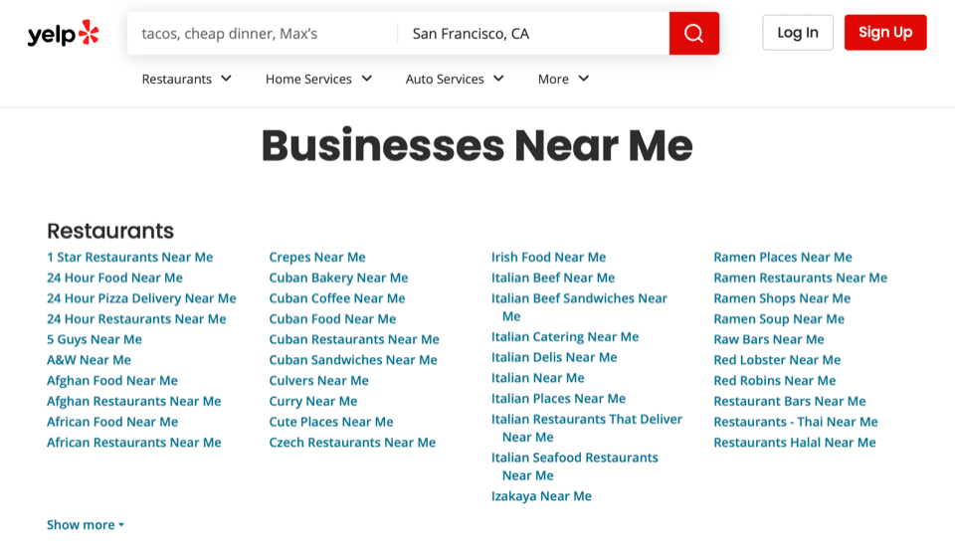Image resolution: width=955 pixels, height=560 pixels.
Task: Expand the Auto Services chevron
Action: 498,79
